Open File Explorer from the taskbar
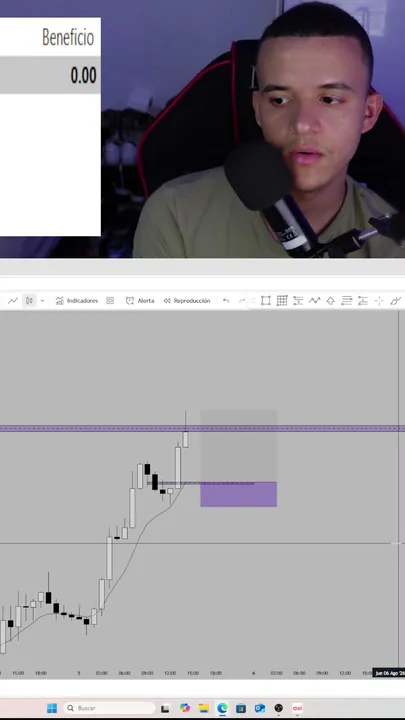The image size is (405, 720). coord(203,708)
